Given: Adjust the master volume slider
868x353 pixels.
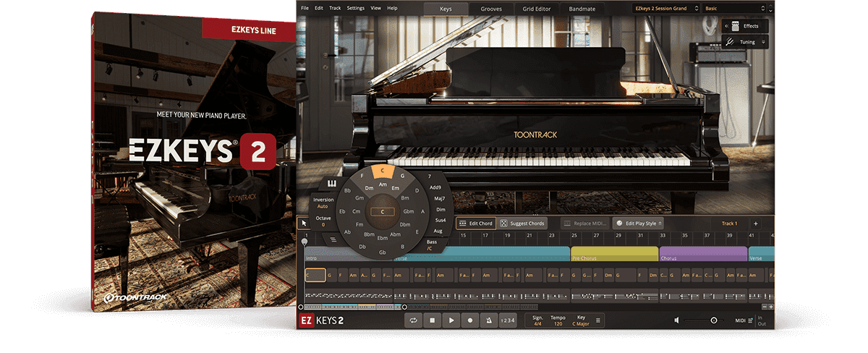Looking at the screenshot, I should pos(713,320).
